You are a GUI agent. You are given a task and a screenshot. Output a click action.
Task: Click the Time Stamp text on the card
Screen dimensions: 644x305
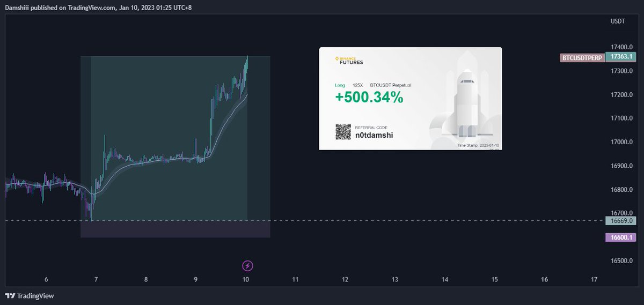tap(478, 145)
